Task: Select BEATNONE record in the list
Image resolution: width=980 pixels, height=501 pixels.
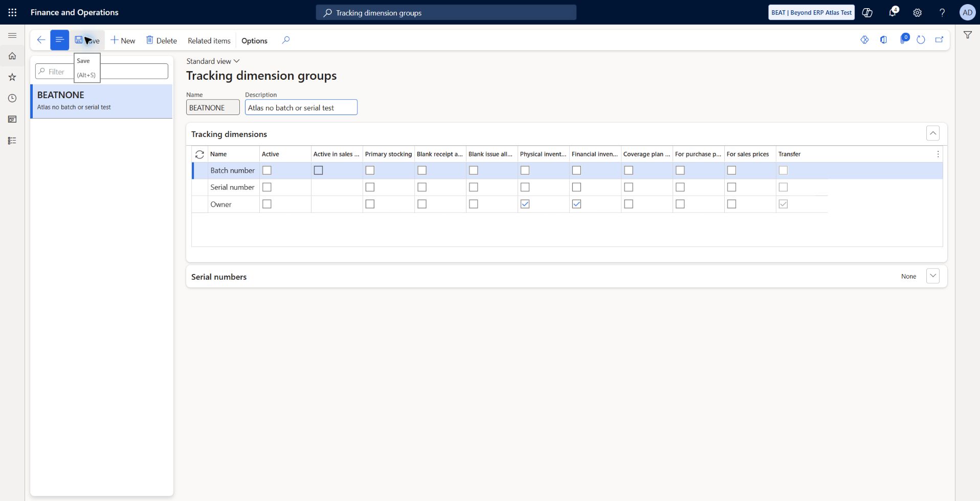Action: pos(102,101)
